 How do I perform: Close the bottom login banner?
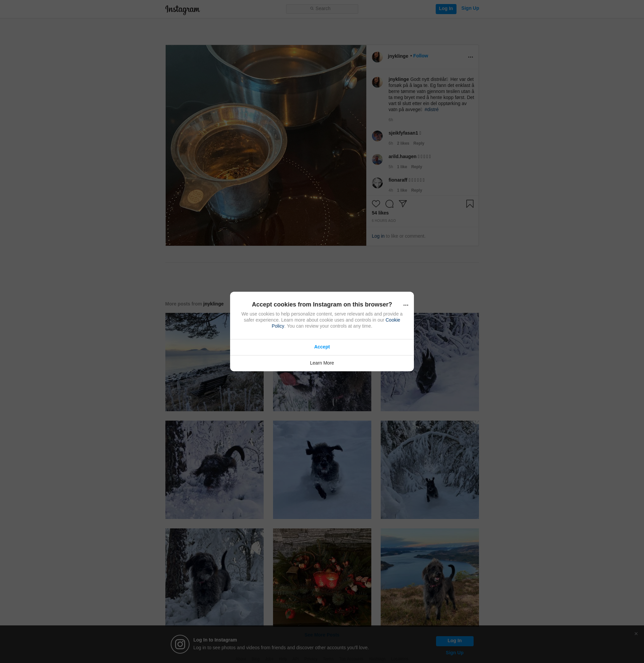[636, 633]
